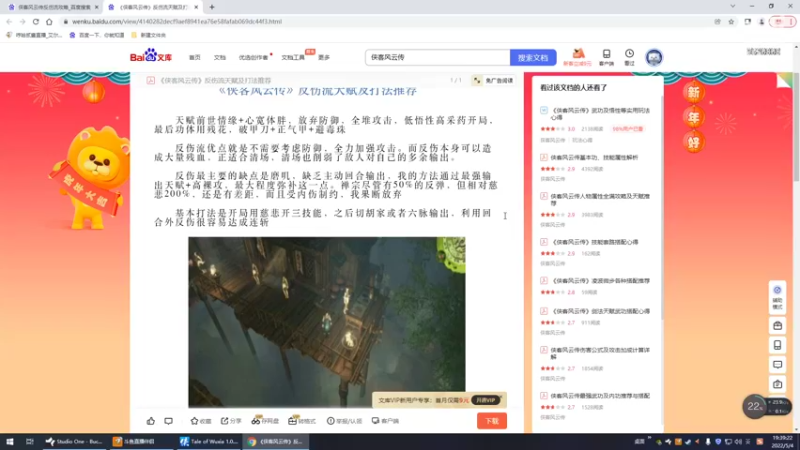The width and height of the screenshot is (800, 450).
Task: Open the 优选创作者 navigation item
Action: click(254, 58)
